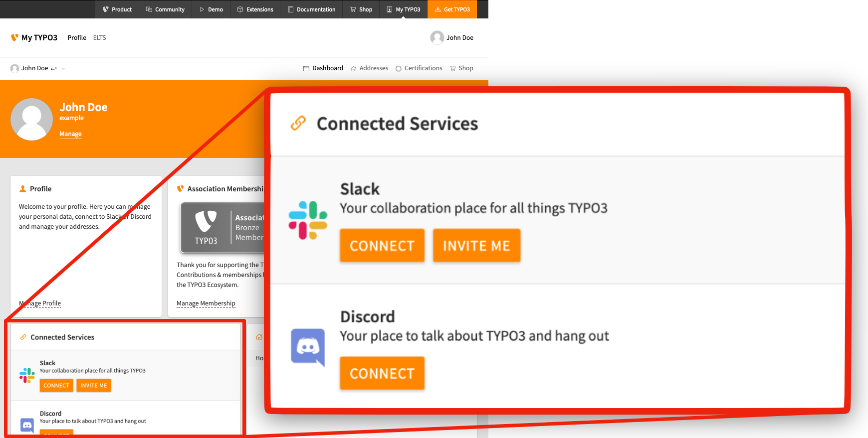Viewport: 868px width, 438px height.
Task: Go to Documentation in top bar
Action: click(312, 9)
